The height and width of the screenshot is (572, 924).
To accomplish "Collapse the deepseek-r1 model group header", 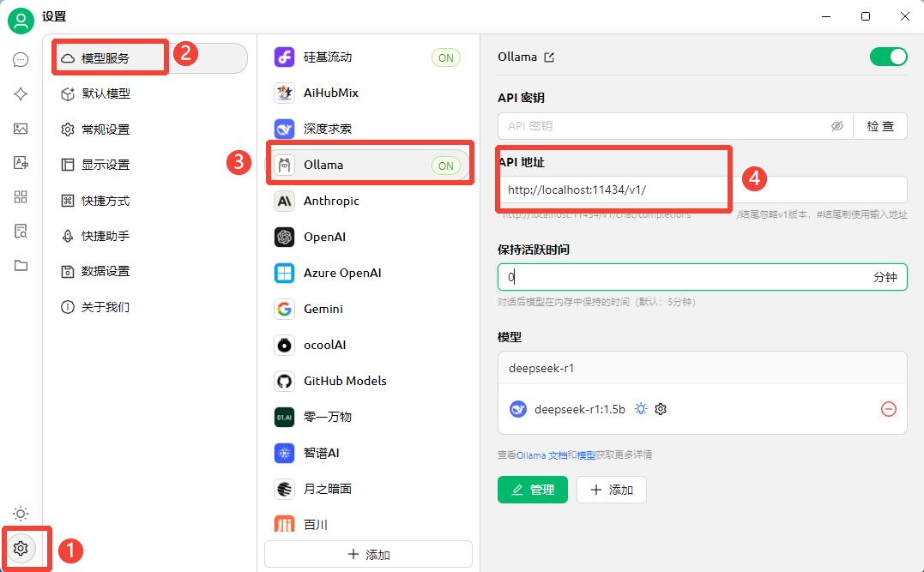I will point(703,368).
